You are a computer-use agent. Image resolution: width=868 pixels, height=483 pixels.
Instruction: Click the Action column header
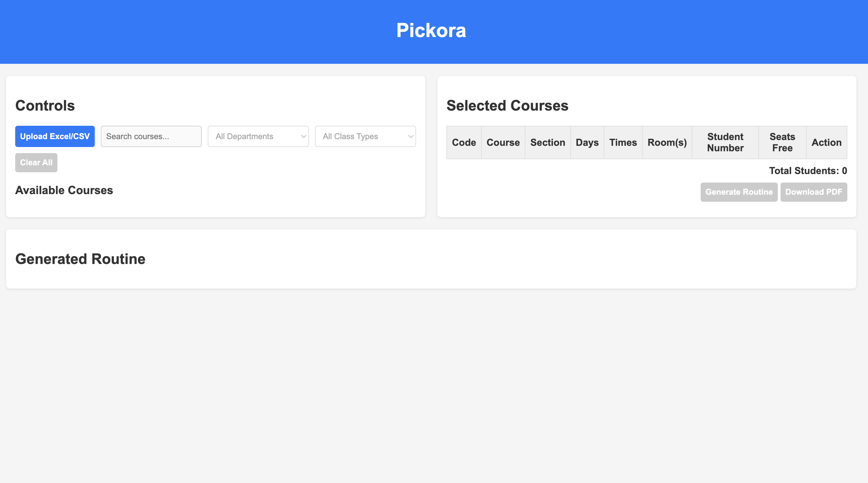point(827,142)
